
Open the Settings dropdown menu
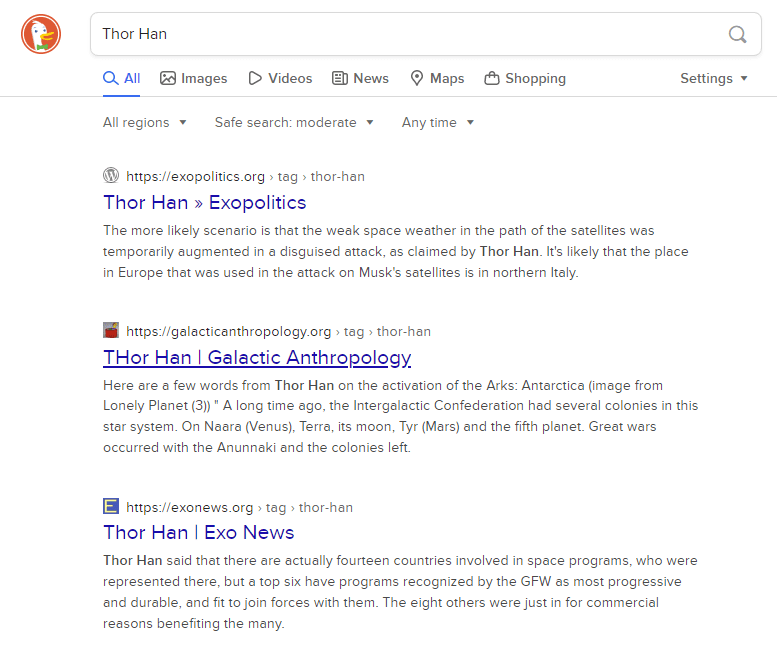[x=714, y=78]
